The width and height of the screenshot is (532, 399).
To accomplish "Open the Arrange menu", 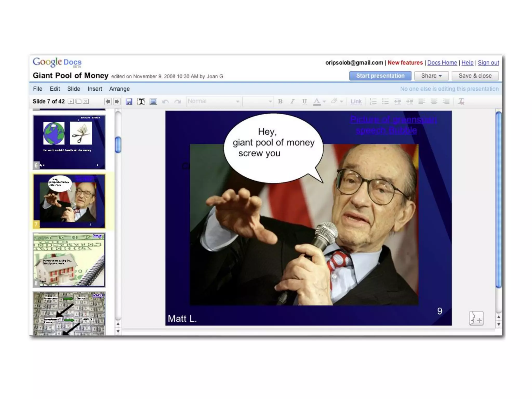I will (119, 89).
